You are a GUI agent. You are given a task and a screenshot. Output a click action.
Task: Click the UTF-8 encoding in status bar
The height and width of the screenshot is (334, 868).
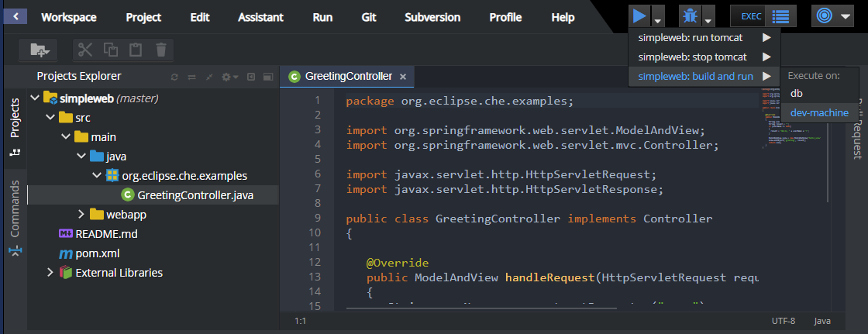coord(784,321)
